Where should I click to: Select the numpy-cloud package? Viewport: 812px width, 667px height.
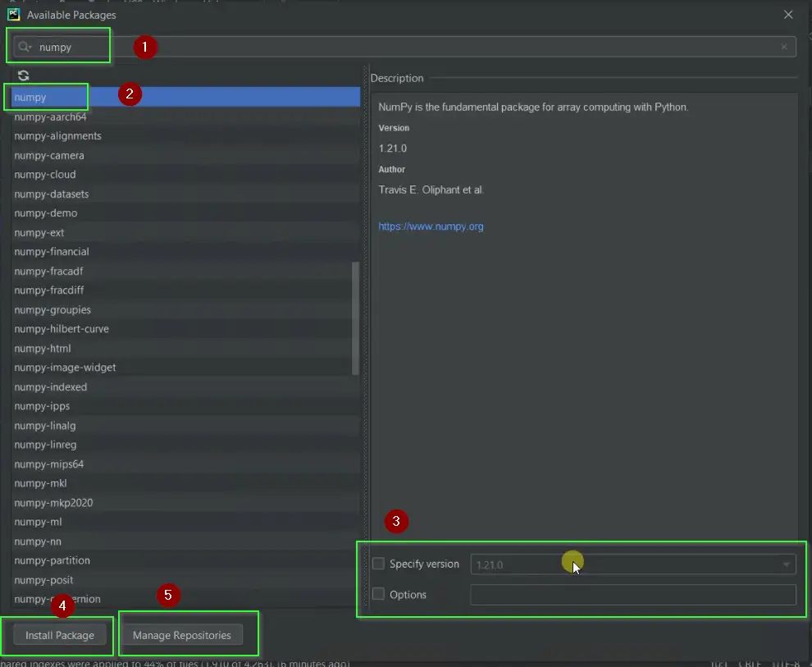coord(185,175)
